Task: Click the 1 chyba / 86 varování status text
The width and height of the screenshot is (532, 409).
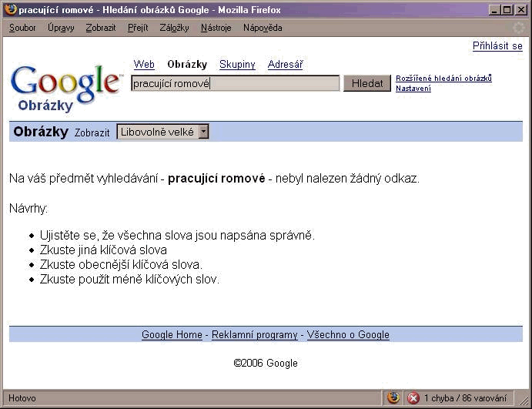Action: tap(465, 398)
